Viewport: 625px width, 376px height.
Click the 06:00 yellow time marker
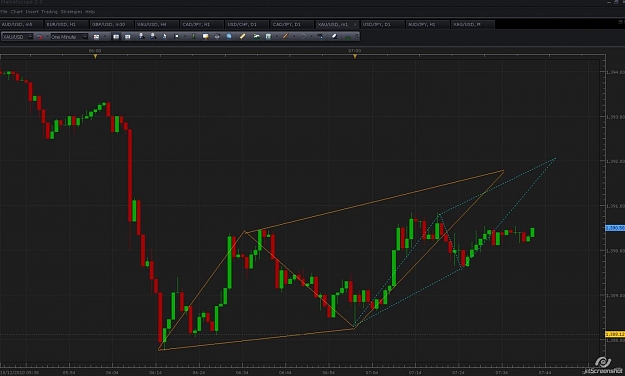click(x=95, y=57)
